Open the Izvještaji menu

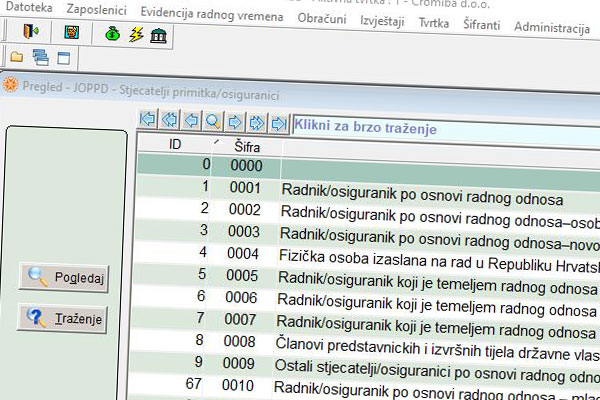(382, 21)
